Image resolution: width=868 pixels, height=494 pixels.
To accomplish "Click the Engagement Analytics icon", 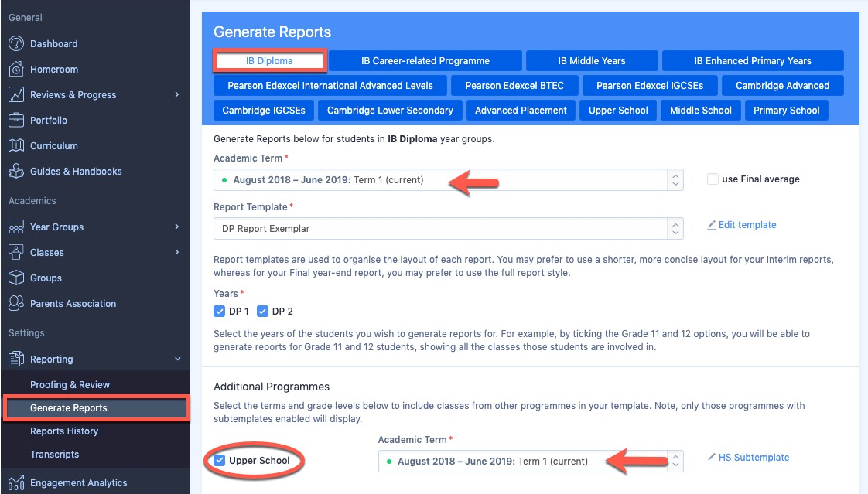I will (16, 483).
